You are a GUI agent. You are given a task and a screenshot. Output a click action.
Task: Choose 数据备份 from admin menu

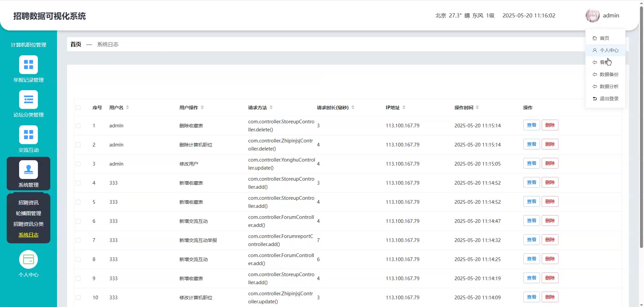coord(609,74)
